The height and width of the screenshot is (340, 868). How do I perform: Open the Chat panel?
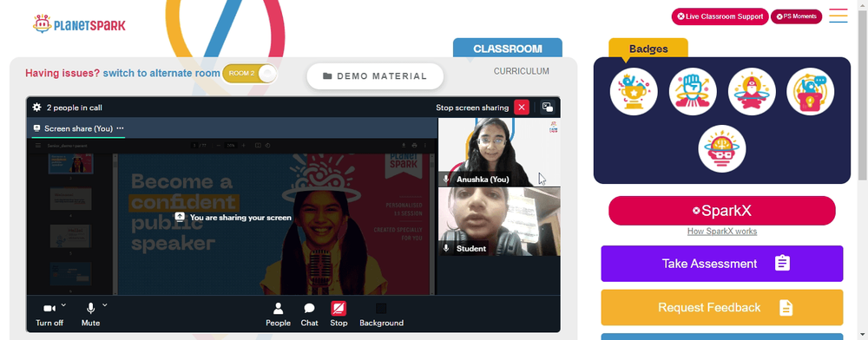click(x=310, y=315)
